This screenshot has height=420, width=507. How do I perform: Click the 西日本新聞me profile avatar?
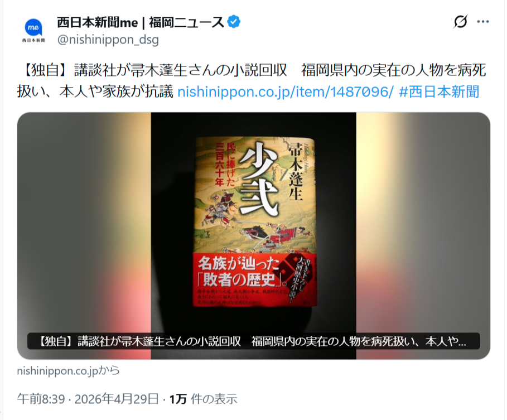click(33, 30)
